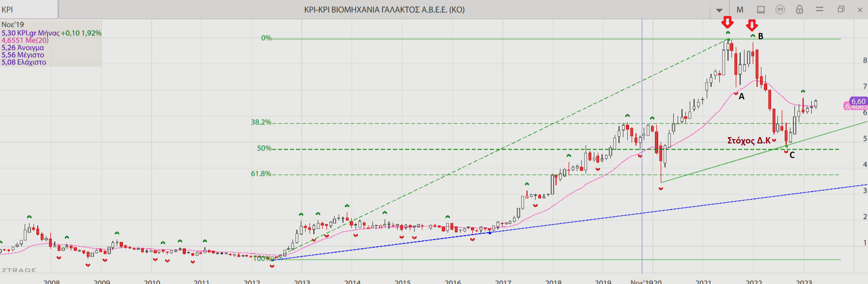Click the 5,26 Άνοιγμα legend value

tap(23, 47)
